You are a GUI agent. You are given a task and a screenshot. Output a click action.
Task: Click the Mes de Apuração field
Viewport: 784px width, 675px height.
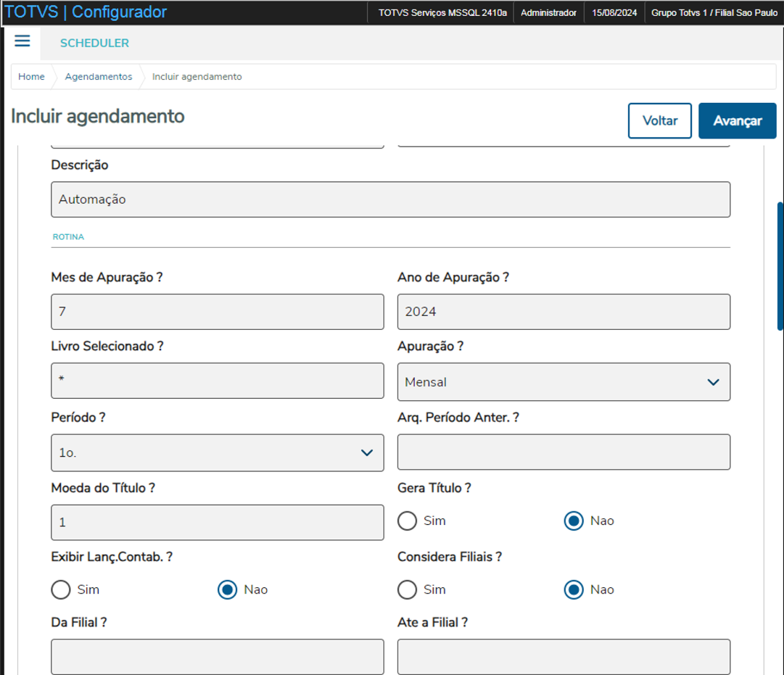tap(217, 312)
